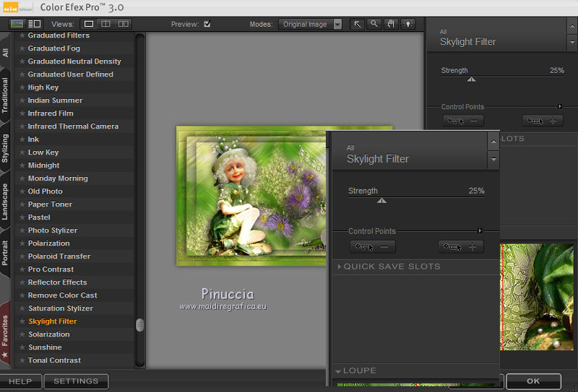Select the Graduated Neutral Density filter
Viewport: 578px width, 392px height.
74,61
